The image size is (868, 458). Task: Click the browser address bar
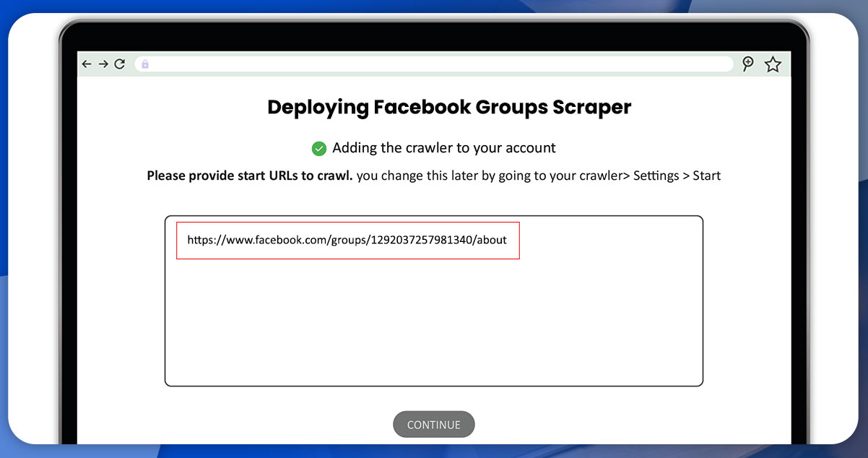pos(433,64)
